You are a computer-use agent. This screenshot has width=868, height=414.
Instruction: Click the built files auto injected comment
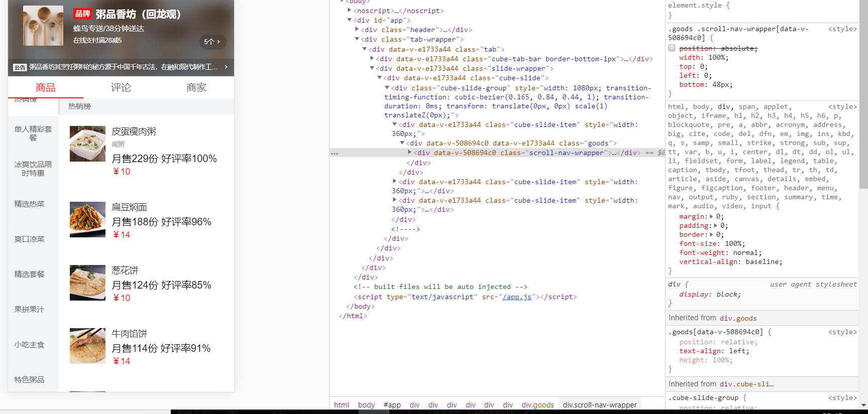tap(441, 287)
